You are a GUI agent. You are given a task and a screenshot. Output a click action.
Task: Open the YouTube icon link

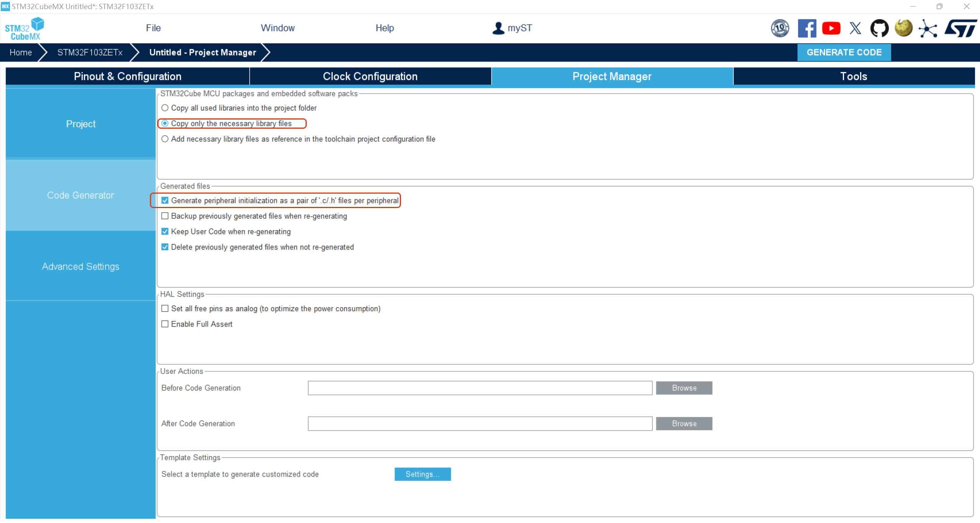point(831,28)
